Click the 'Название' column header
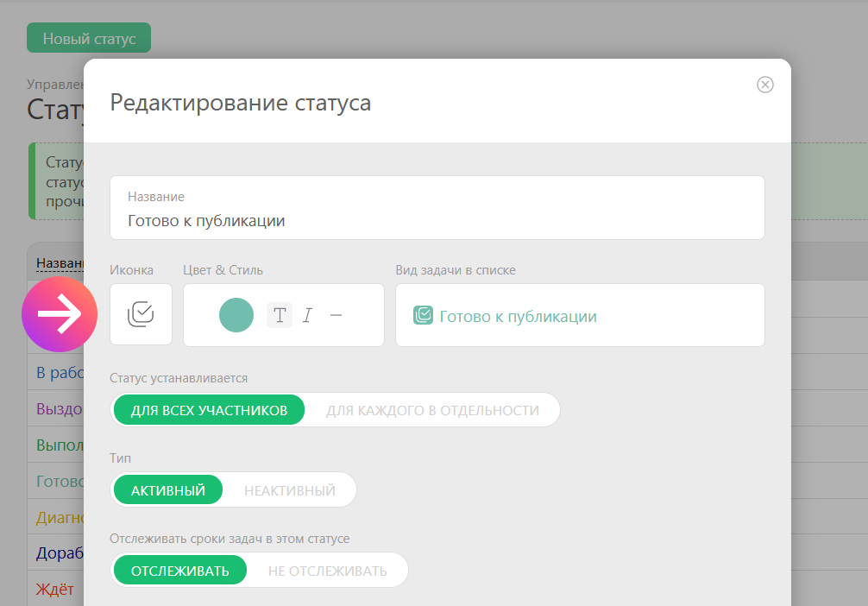Image resolution: width=868 pixels, height=606 pixels. pyautogui.click(x=59, y=263)
